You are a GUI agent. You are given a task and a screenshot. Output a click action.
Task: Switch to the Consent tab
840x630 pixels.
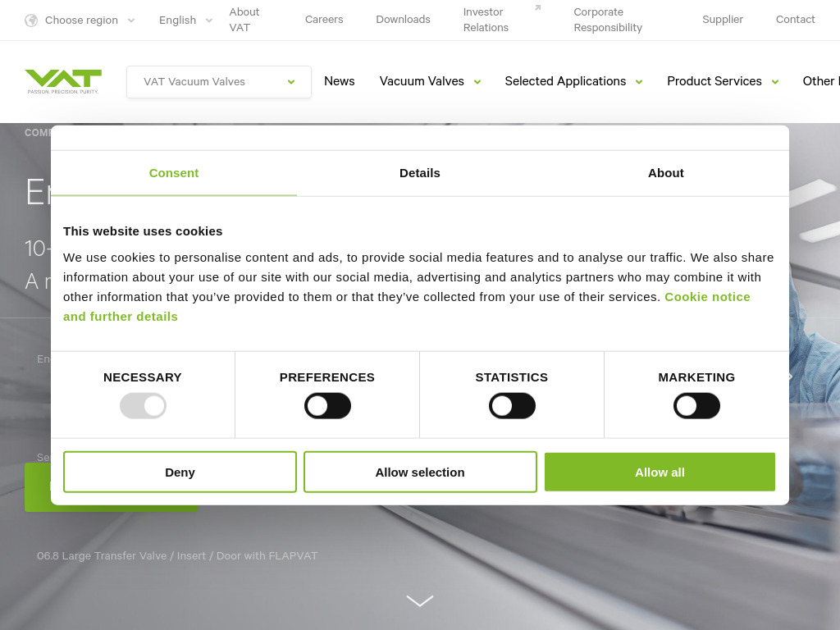174,173
